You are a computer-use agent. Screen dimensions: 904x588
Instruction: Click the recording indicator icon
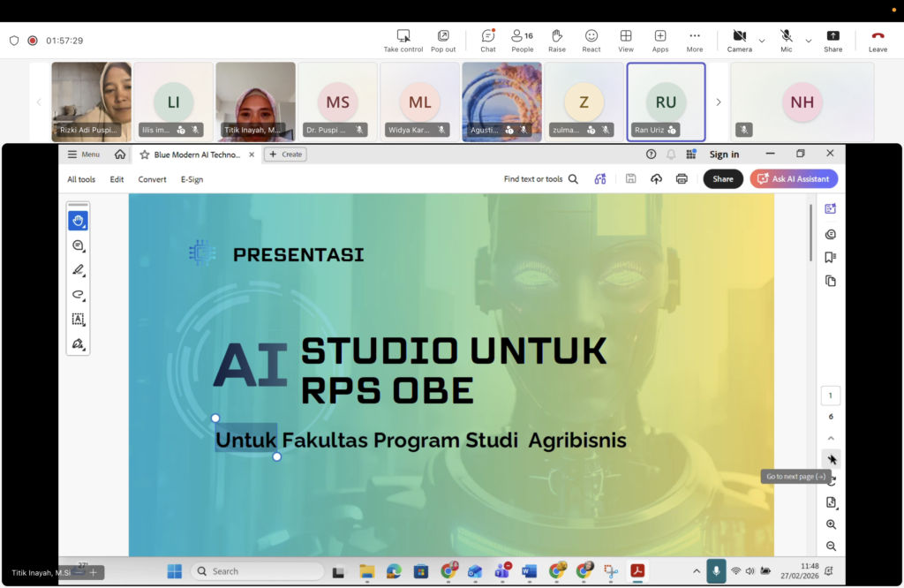33,41
